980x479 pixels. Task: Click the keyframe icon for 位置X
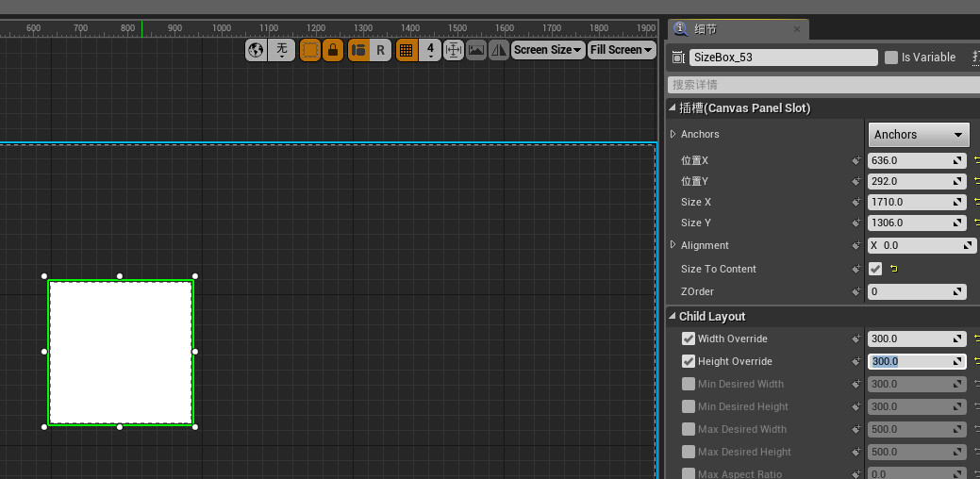tap(856, 160)
